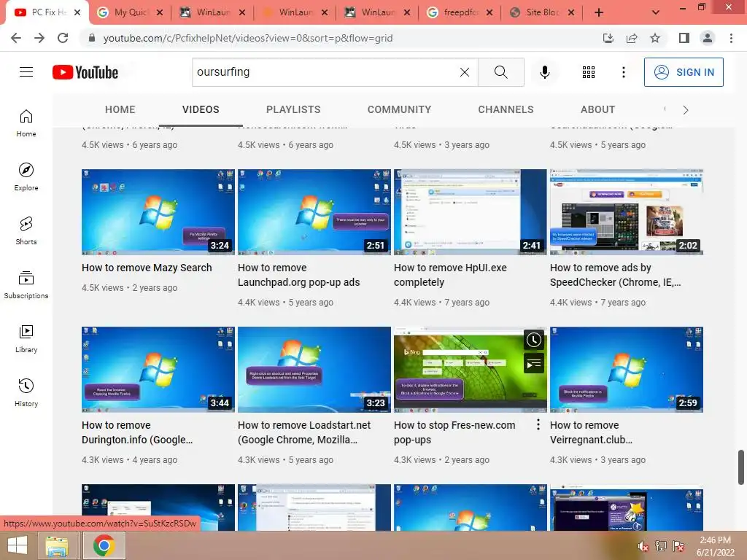Play the 3:44 Durington.info thumbnail
Screen dimensions: 747x560
coord(158,370)
